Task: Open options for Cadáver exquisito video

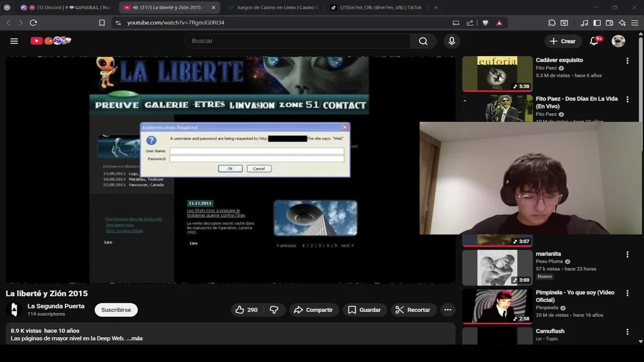Action: [627, 61]
